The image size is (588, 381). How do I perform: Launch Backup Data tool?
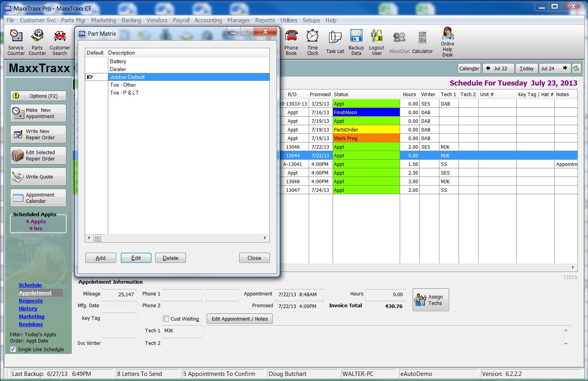(x=356, y=42)
